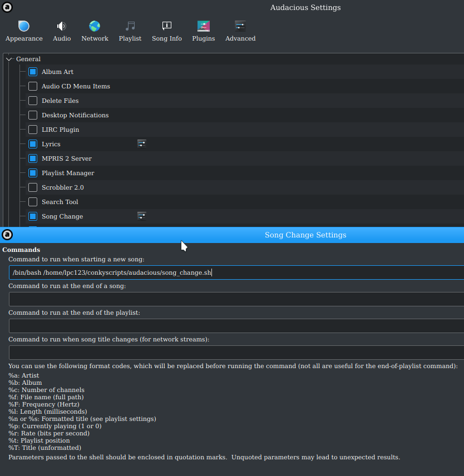464x476 pixels.
Task: Open the Advanced settings sliders icon
Action: (x=240, y=26)
